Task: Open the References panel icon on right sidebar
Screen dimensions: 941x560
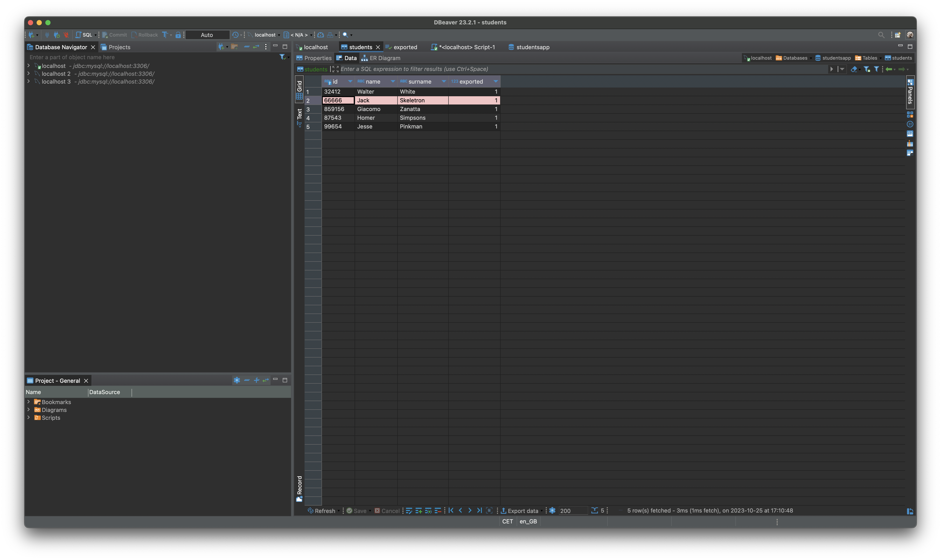Action: click(910, 153)
